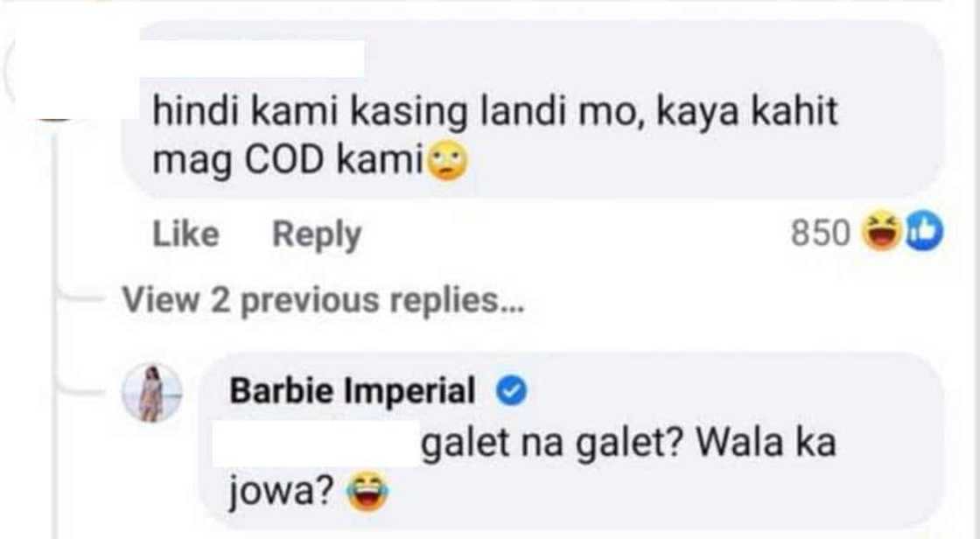980x539 pixels.
Task: Click the laughing-crying emoji after 'jowa?'
Action: tap(367, 492)
